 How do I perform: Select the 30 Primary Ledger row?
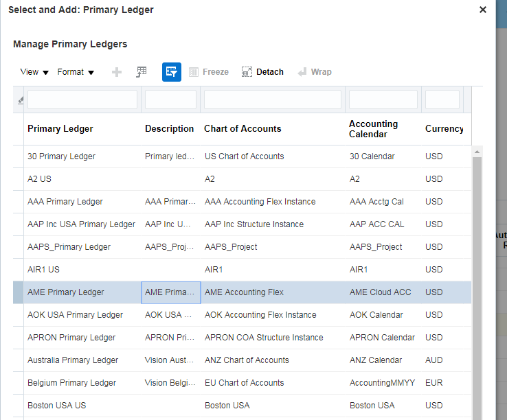pos(62,156)
